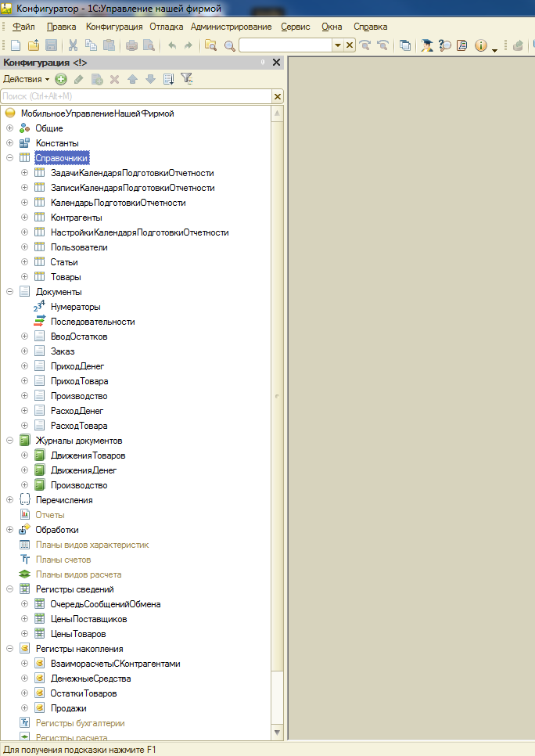
Task: Click the Print preview icon
Action: (149, 45)
